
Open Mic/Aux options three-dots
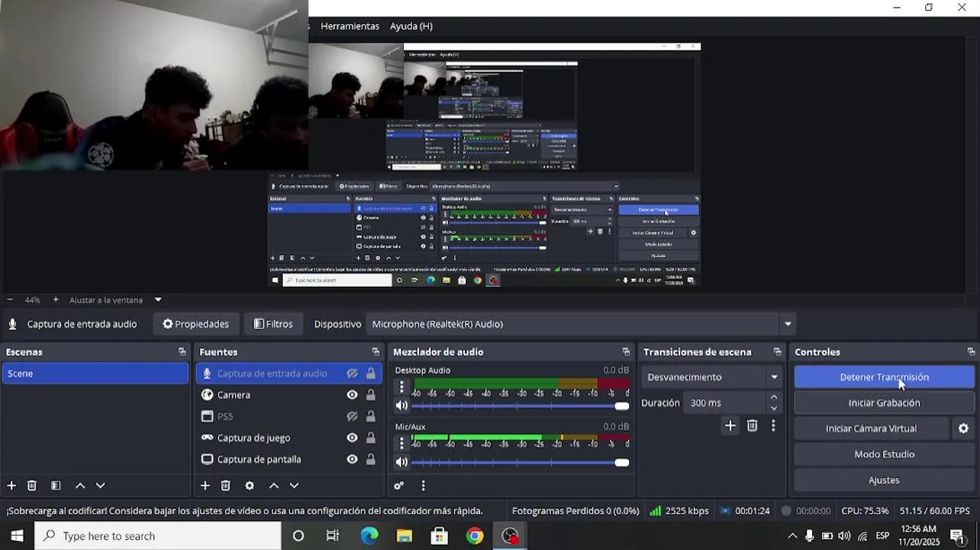(x=402, y=443)
